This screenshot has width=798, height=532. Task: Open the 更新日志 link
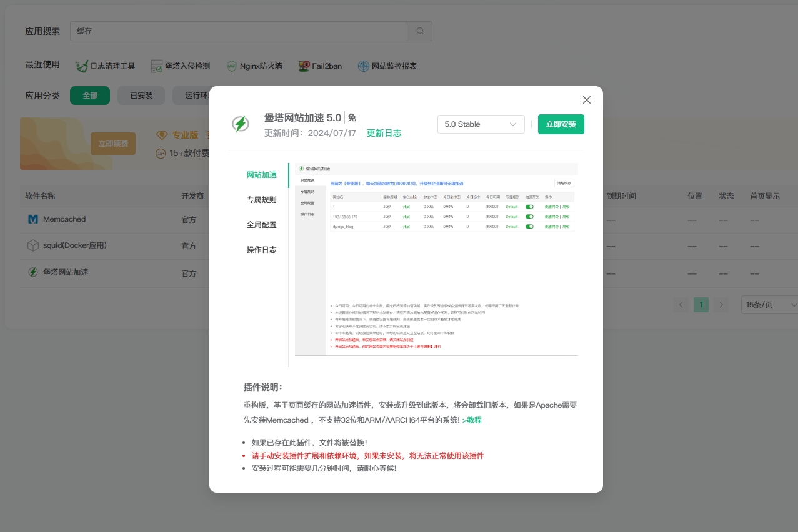pos(384,133)
